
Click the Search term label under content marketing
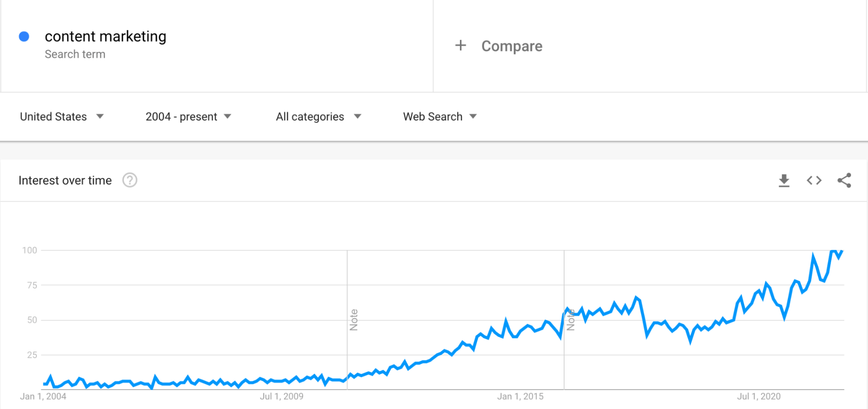75,54
